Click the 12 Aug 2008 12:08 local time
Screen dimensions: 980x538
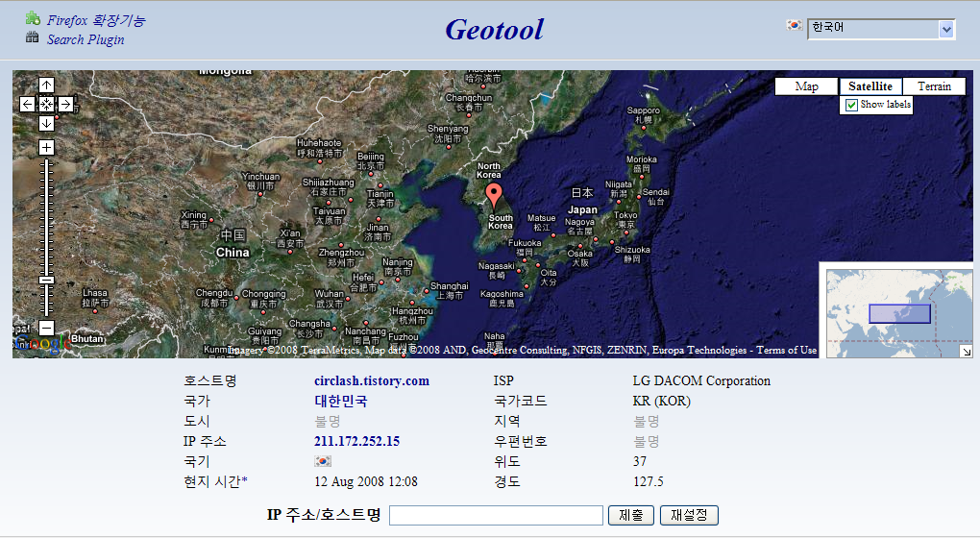coord(366,481)
